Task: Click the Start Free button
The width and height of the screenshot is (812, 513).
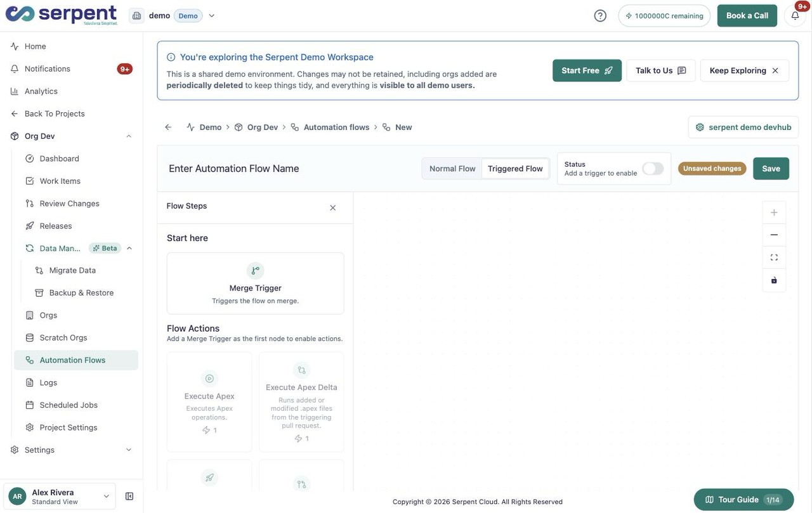Action: click(x=587, y=70)
